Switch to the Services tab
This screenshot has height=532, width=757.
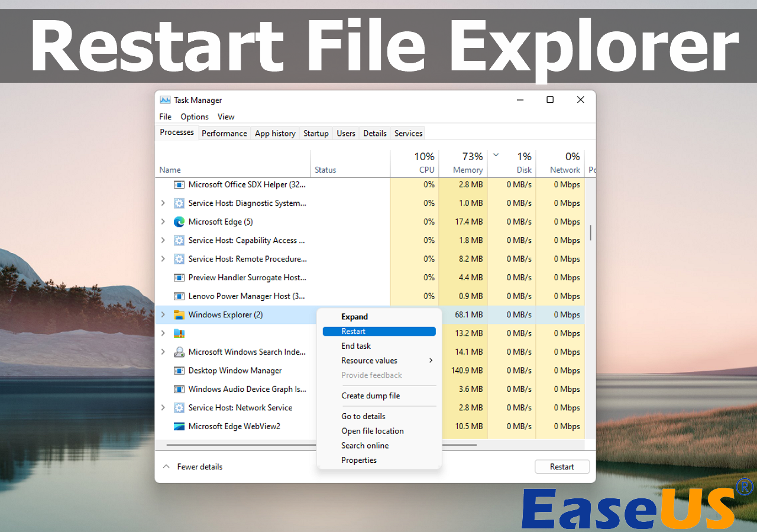pyautogui.click(x=409, y=134)
